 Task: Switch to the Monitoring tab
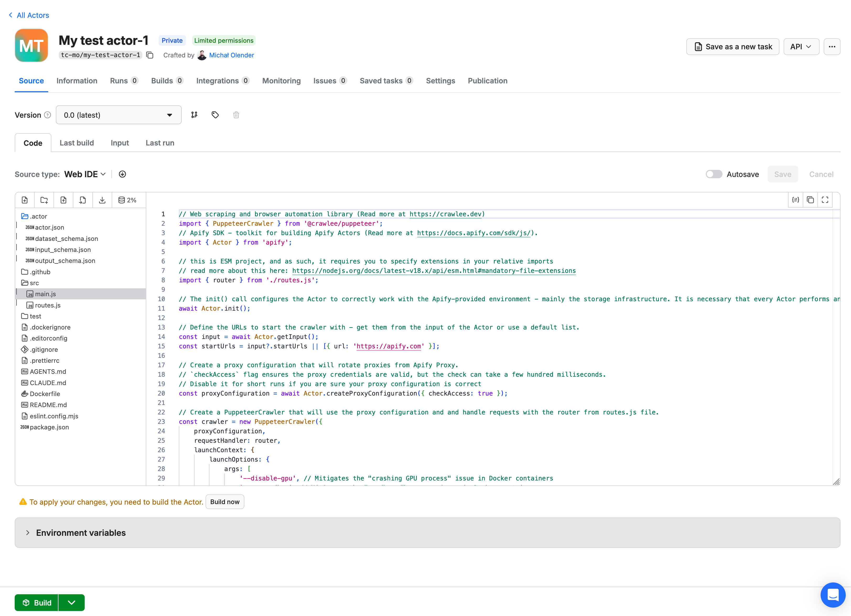click(x=281, y=81)
